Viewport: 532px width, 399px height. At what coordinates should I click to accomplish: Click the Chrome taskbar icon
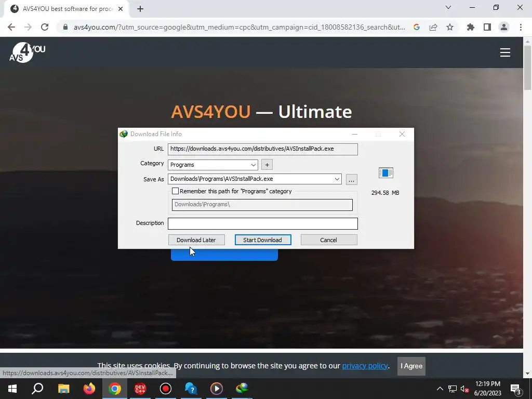pyautogui.click(x=115, y=389)
